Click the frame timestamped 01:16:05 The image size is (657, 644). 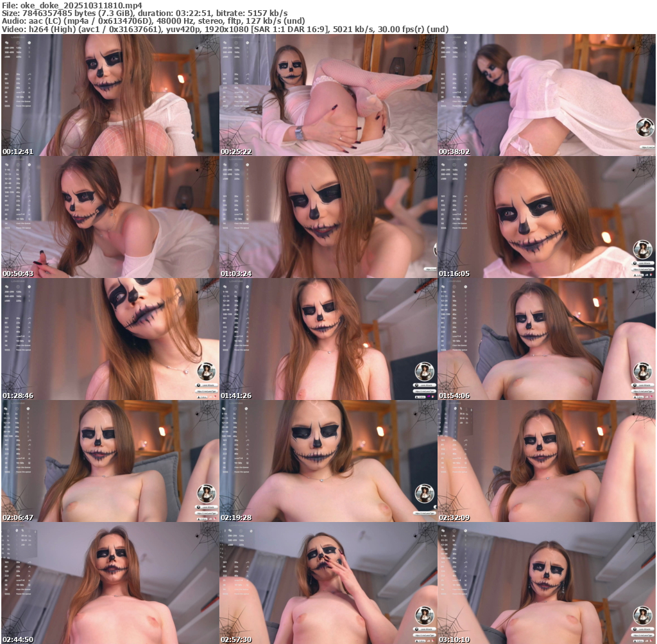[x=546, y=217]
